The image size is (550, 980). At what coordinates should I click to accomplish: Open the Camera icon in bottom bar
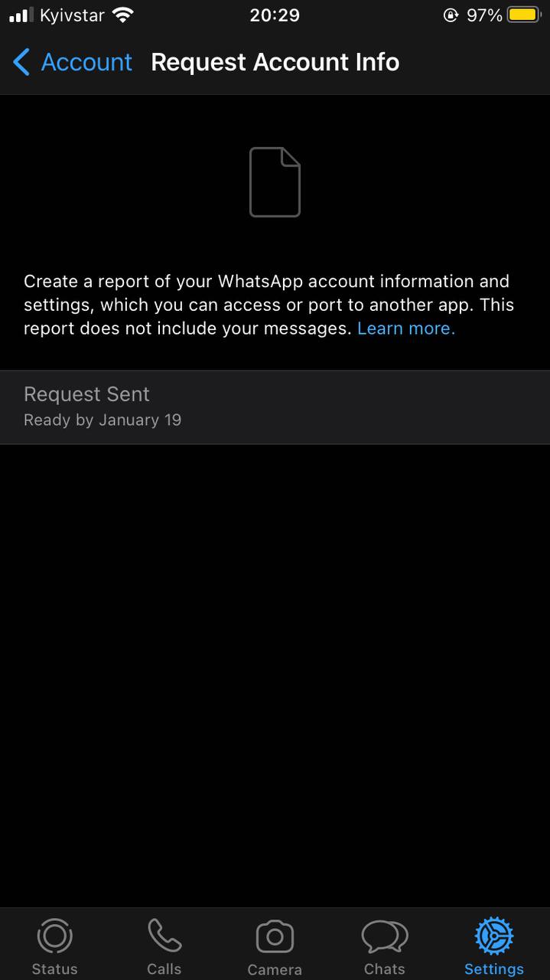click(x=275, y=937)
